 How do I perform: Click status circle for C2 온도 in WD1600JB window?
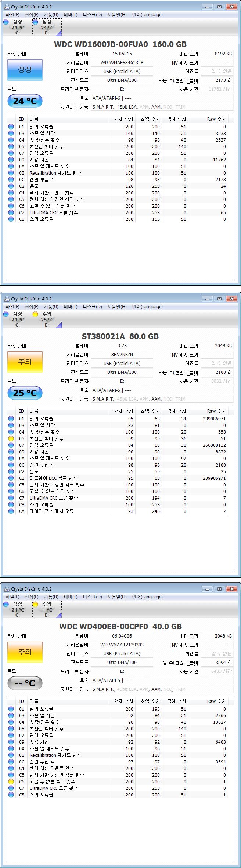pyautogui.click(x=11, y=186)
